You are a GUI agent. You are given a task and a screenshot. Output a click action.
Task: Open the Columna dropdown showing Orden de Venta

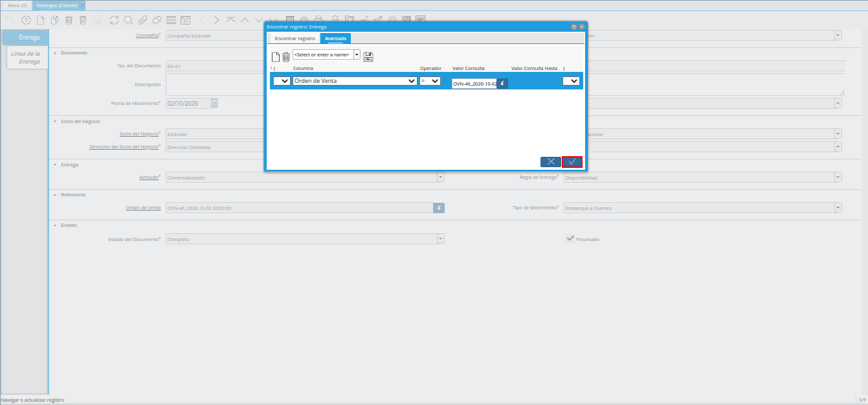[355, 81]
